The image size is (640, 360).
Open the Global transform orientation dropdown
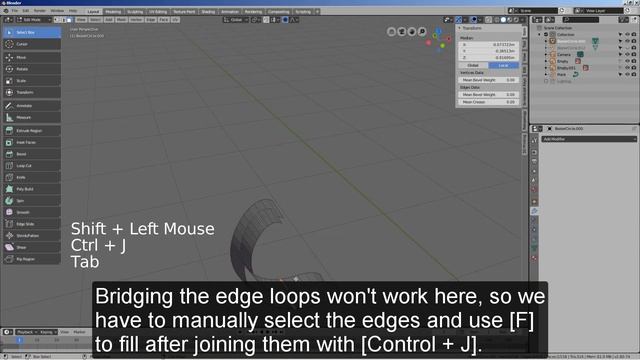(236, 20)
